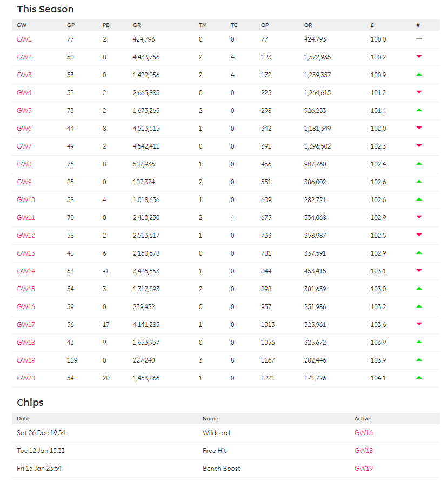448x481 pixels.
Task: Click the This Season section heading
Action: click(x=45, y=9)
